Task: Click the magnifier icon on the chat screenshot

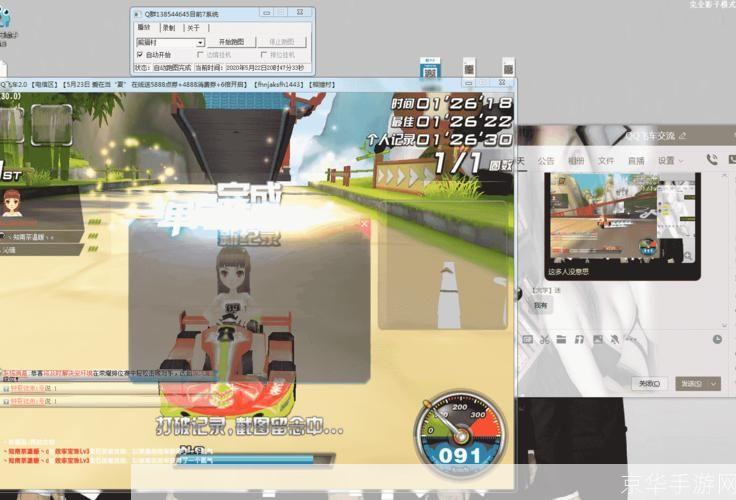Action: [688, 256]
